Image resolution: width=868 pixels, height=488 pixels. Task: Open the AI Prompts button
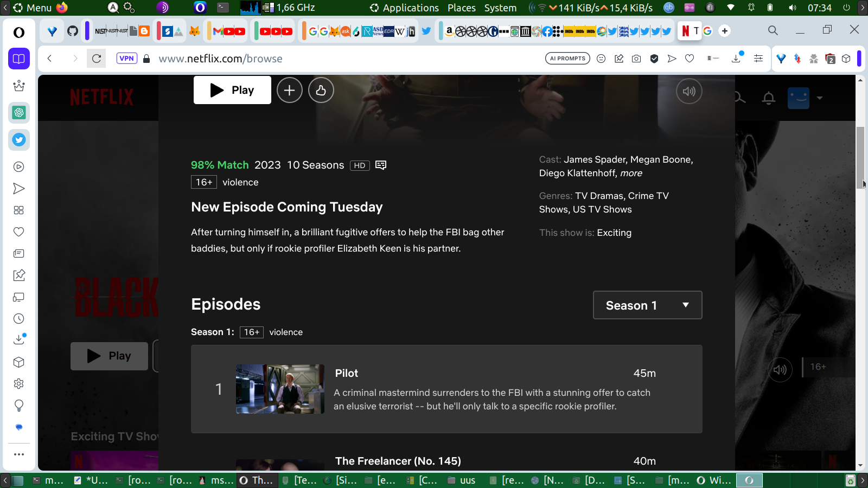coord(567,59)
